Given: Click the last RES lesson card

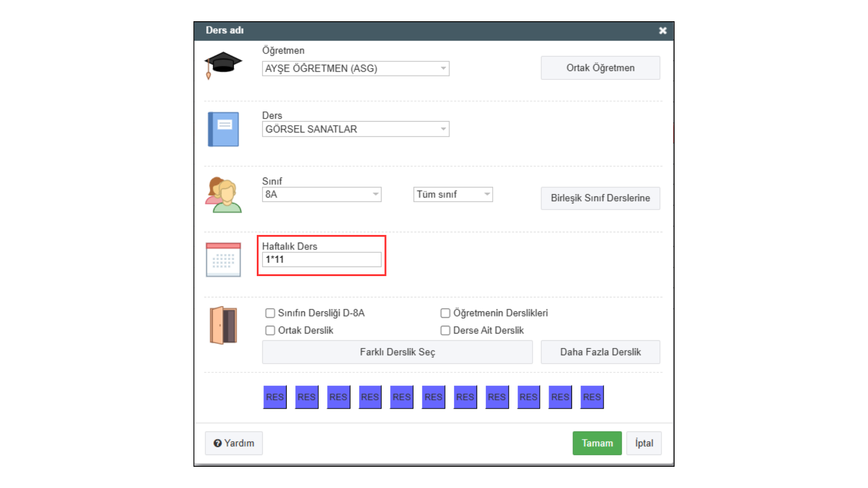Looking at the screenshot, I should click(x=592, y=397).
